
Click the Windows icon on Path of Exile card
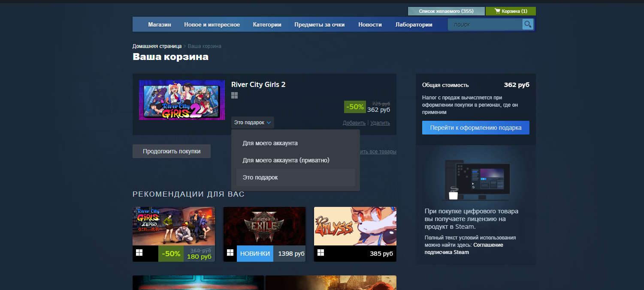[x=230, y=253]
